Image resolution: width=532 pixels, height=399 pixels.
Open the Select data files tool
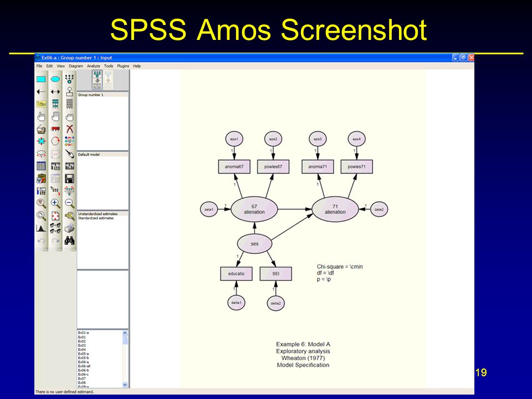[41, 166]
